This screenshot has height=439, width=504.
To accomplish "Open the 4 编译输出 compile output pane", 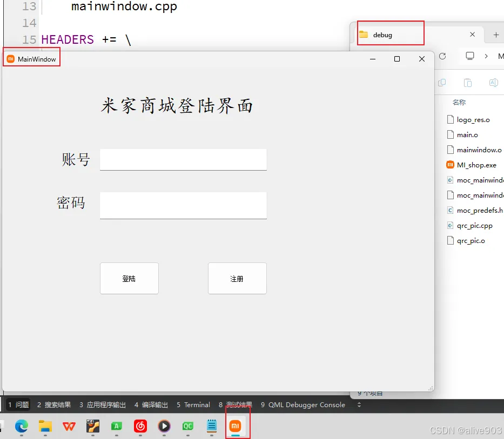I will 151,404.
